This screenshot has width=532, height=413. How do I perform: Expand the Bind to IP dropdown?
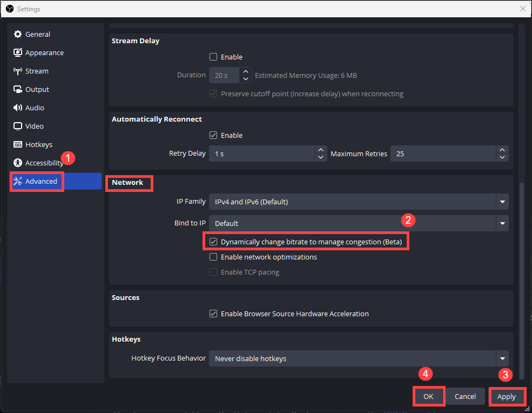tap(358, 223)
